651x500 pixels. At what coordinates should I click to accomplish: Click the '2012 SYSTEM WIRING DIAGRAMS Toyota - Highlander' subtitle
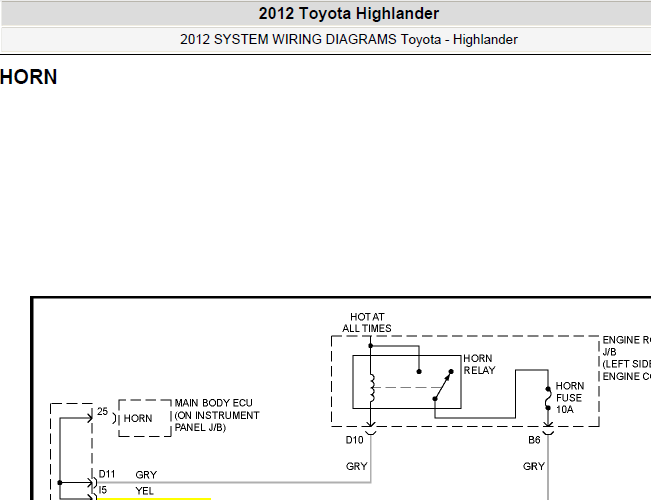click(349, 39)
